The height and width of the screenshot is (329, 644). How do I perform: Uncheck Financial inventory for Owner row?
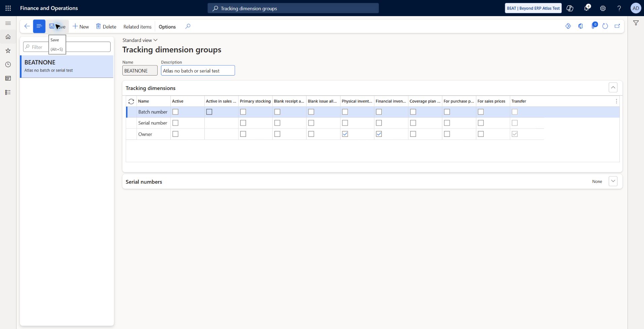coord(379,134)
